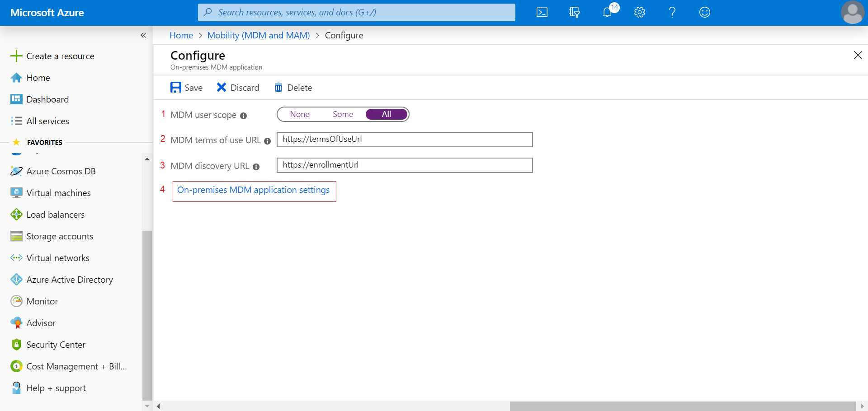This screenshot has height=411, width=868.
Task: Collapse the left sidebar with the chevron
Action: click(x=144, y=35)
